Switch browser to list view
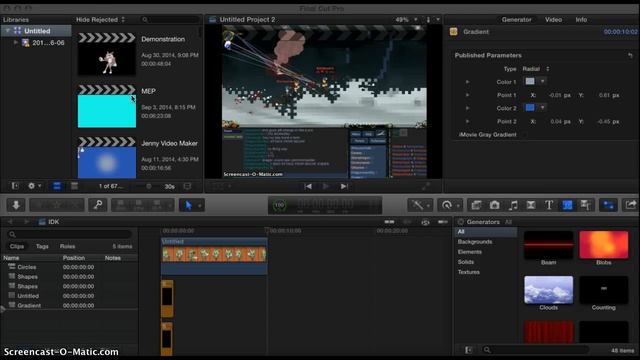 [x=74, y=186]
